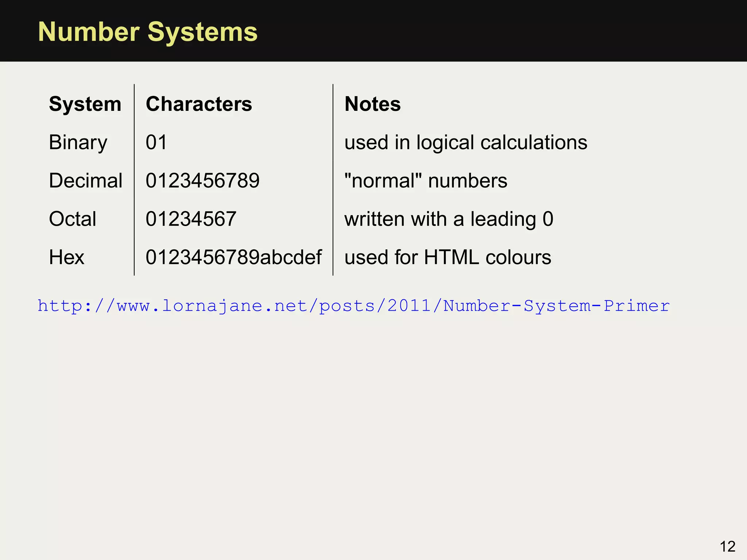Click the binary characters "01" cell

pos(156,142)
